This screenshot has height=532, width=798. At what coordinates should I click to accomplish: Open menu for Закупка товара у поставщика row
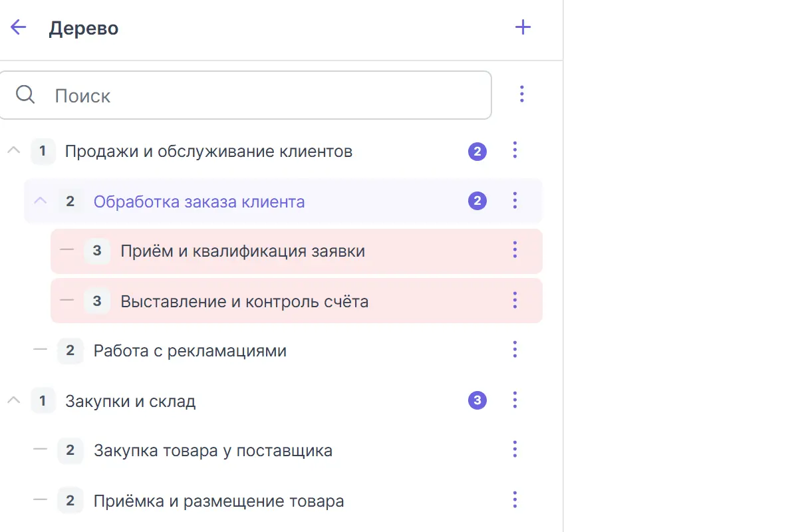click(515, 450)
